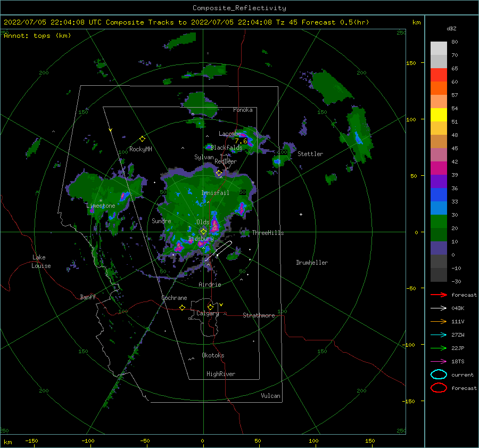Screen dimensions: 479x448
Task: Click the yellow diamond marker above Calgary
Action: click(x=210, y=307)
